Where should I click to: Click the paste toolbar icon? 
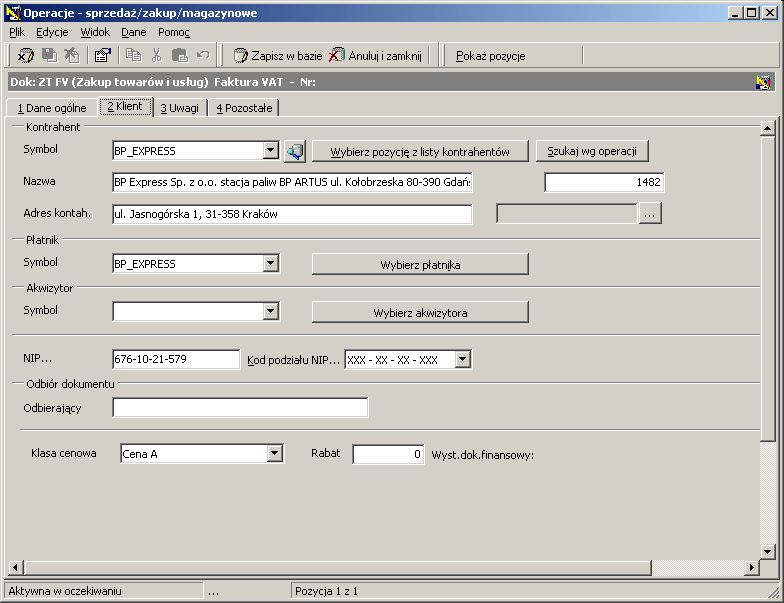point(180,55)
